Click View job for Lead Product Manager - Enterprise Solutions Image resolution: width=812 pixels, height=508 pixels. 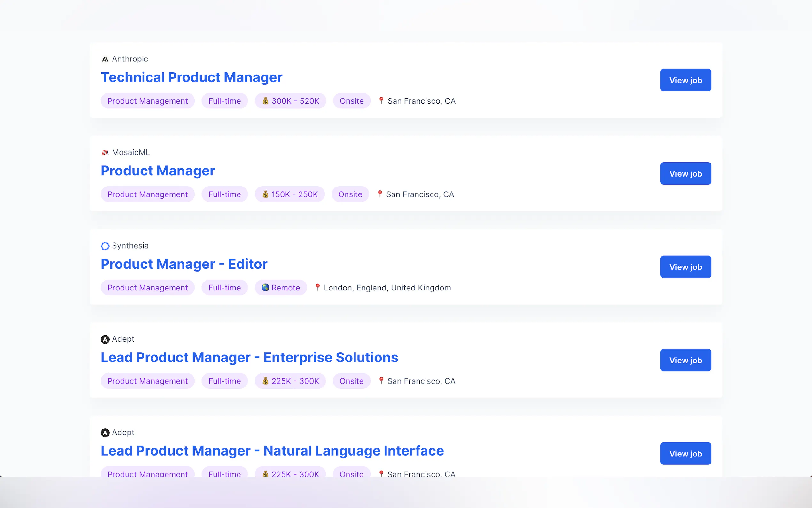click(x=685, y=360)
